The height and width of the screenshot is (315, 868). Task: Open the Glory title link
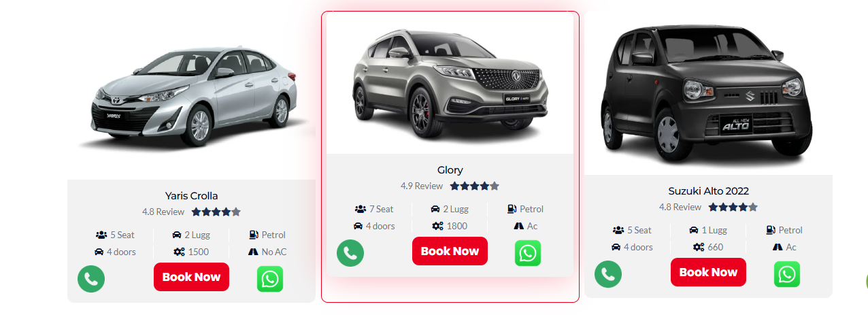(450, 170)
